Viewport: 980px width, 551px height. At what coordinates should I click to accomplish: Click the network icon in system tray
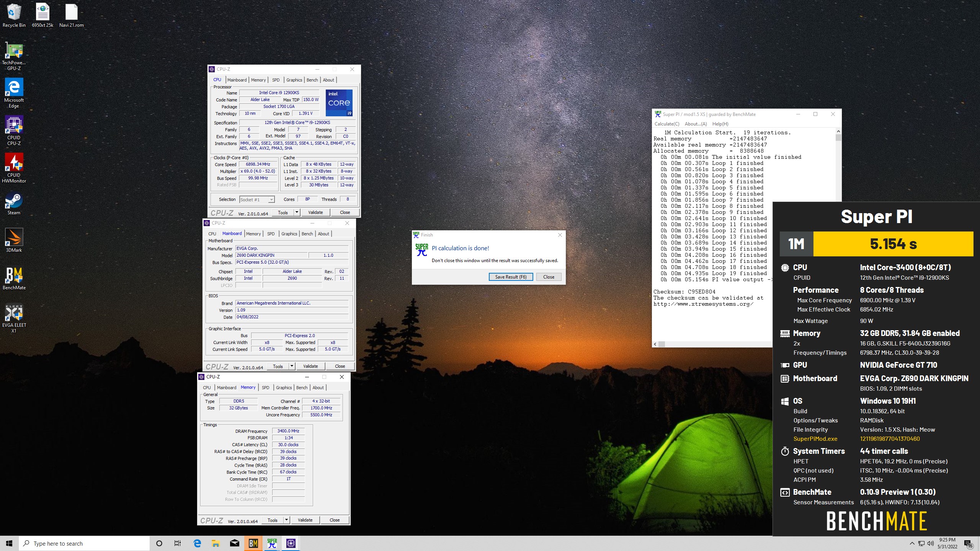921,543
